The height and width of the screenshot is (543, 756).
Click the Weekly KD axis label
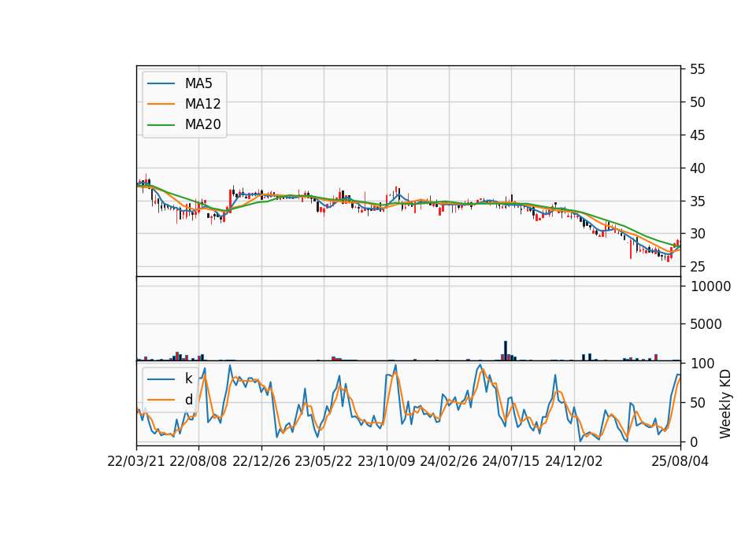tap(725, 404)
